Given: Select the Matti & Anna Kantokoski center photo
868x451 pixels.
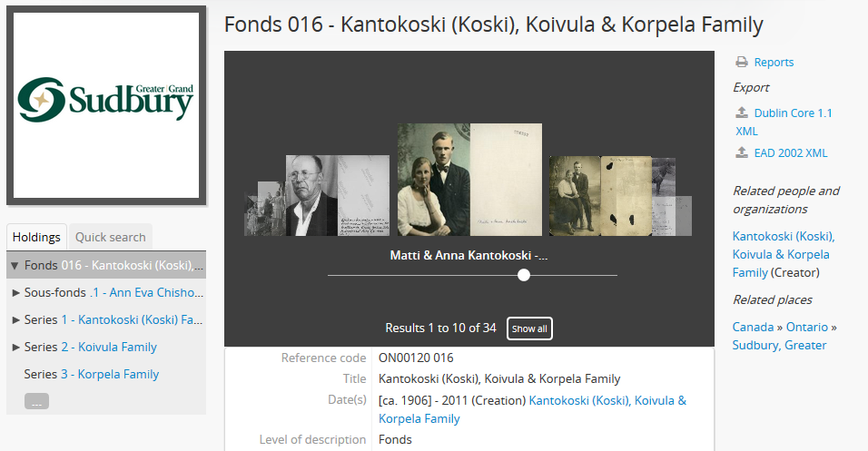Looking at the screenshot, I should (x=433, y=180).
